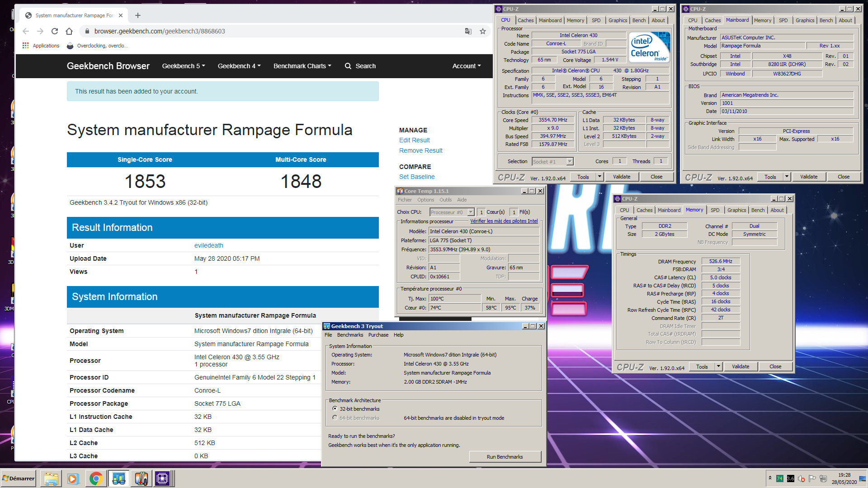Click the 3.6 frequency tray icon
Screen dimensions: 868x488
(x=790, y=479)
